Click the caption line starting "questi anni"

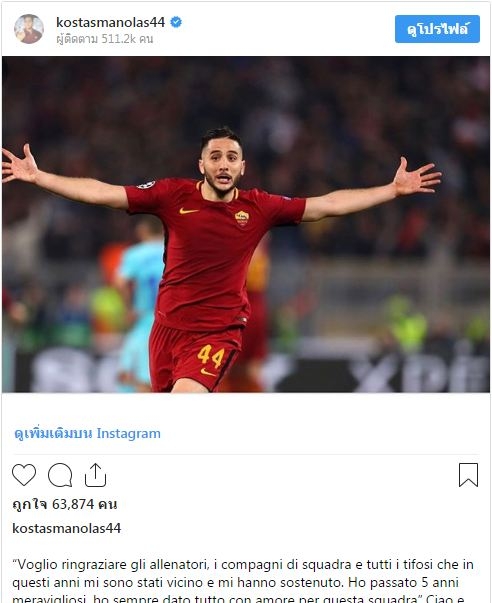pyautogui.click(x=235, y=582)
